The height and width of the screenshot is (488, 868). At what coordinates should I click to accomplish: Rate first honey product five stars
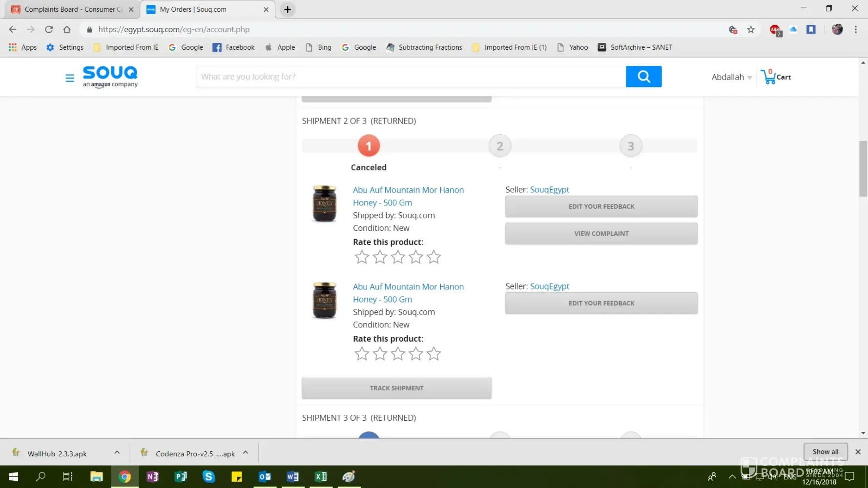[434, 257]
